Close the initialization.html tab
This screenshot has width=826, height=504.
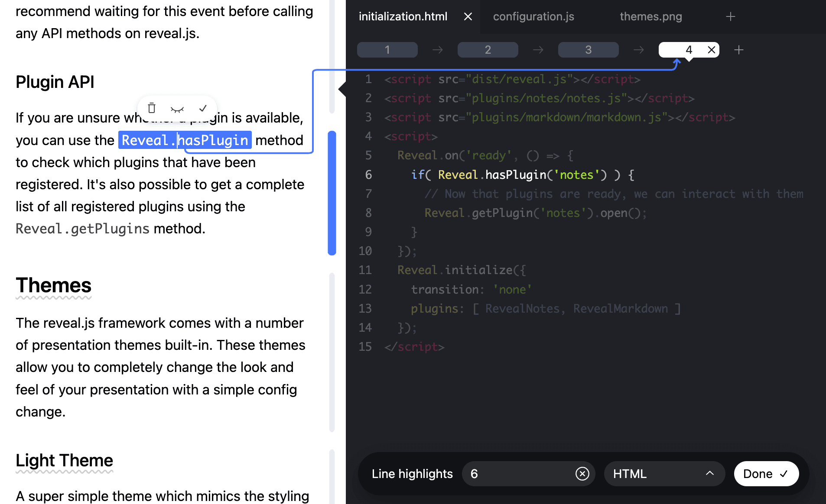468,16
